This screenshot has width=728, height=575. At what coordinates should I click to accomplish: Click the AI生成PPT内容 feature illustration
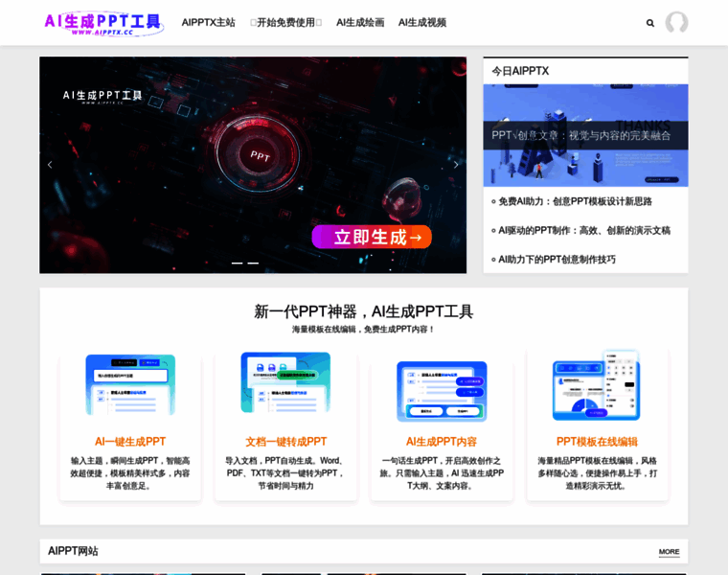442,390
